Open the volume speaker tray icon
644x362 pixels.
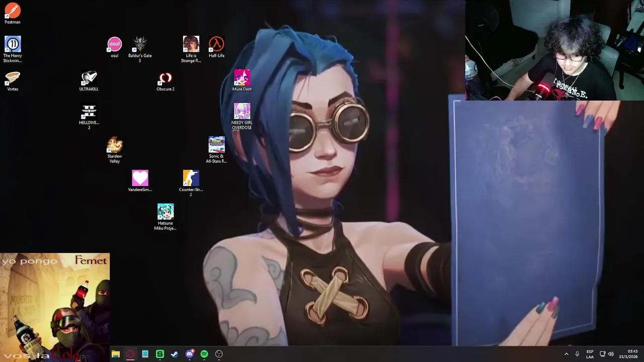tap(611, 354)
